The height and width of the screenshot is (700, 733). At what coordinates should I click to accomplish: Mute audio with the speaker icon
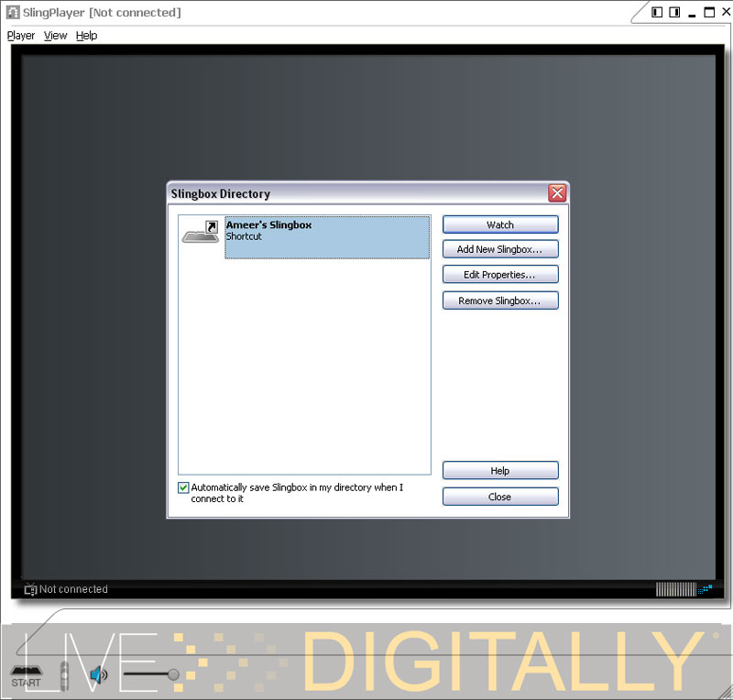pos(98,677)
